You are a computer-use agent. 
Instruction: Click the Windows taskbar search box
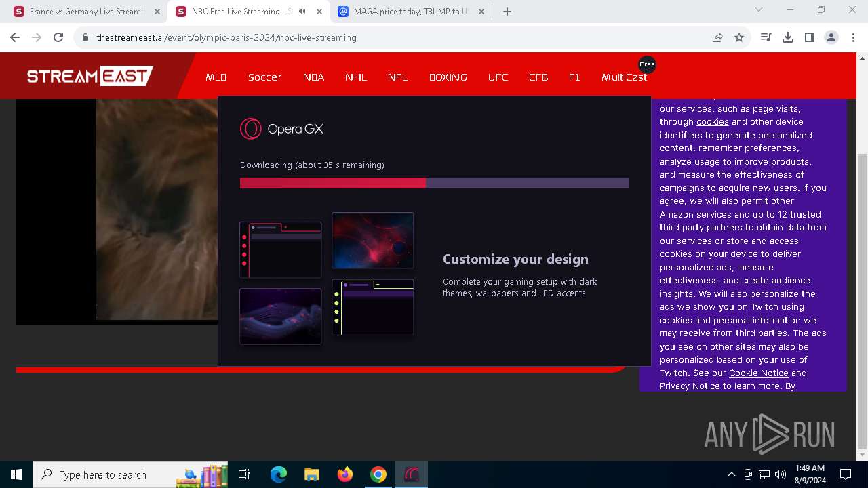pos(131,474)
